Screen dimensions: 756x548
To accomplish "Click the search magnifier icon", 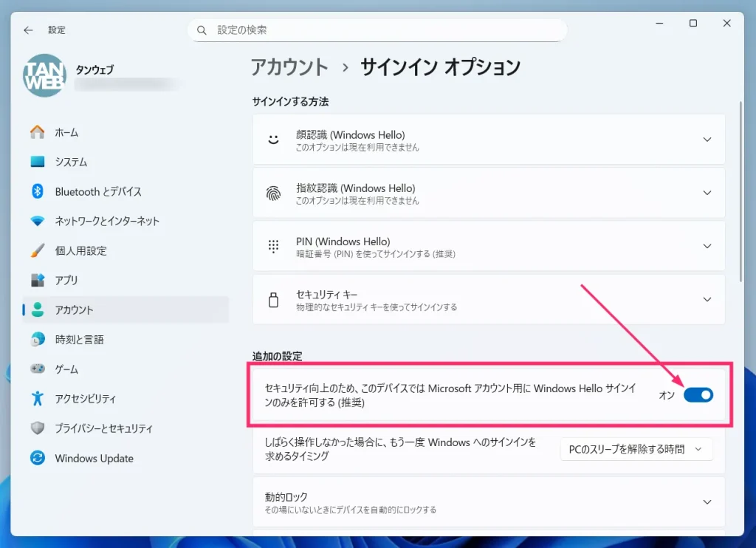I will point(202,30).
